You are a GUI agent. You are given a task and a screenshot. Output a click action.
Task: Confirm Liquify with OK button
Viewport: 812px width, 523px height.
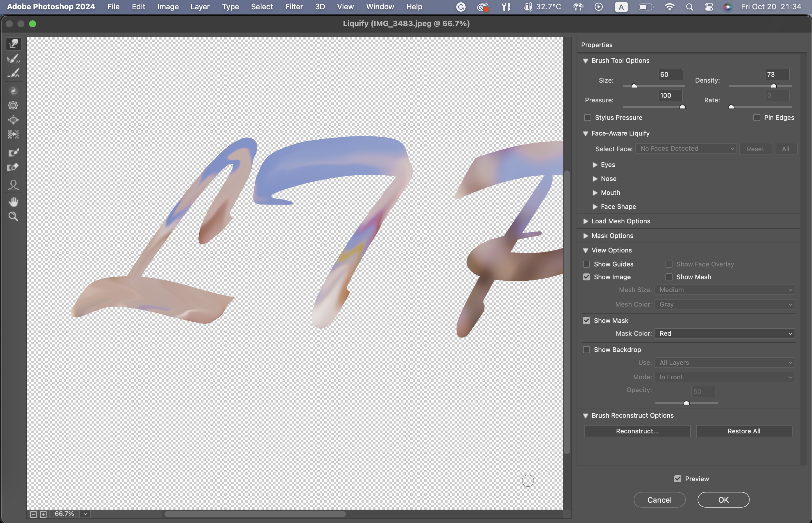pyautogui.click(x=723, y=499)
